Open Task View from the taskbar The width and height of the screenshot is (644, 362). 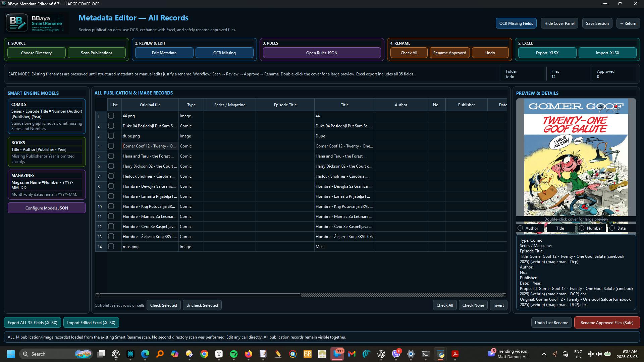(x=101, y=354)
